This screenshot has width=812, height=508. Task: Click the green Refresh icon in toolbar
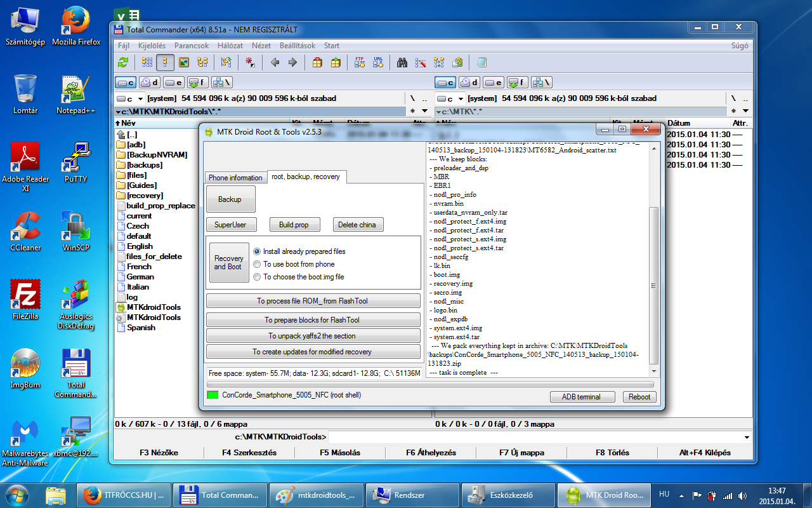click(x=123, y=62)
